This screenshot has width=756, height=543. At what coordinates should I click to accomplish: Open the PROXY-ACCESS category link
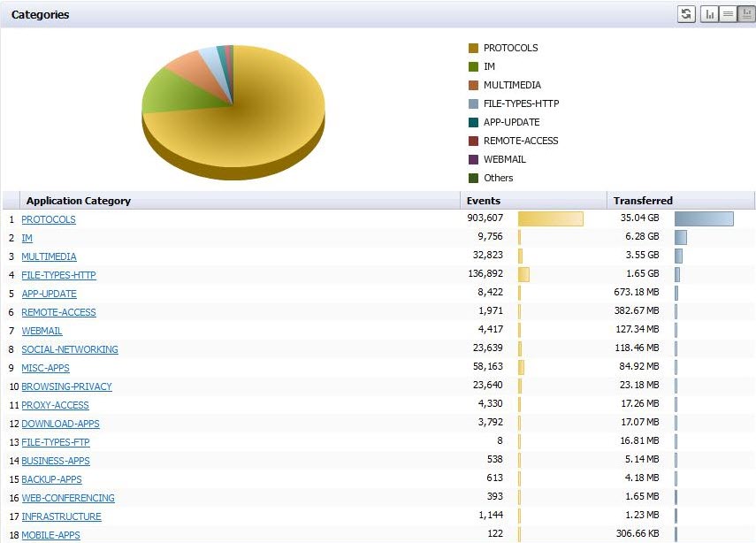click(x=56, y=405)
